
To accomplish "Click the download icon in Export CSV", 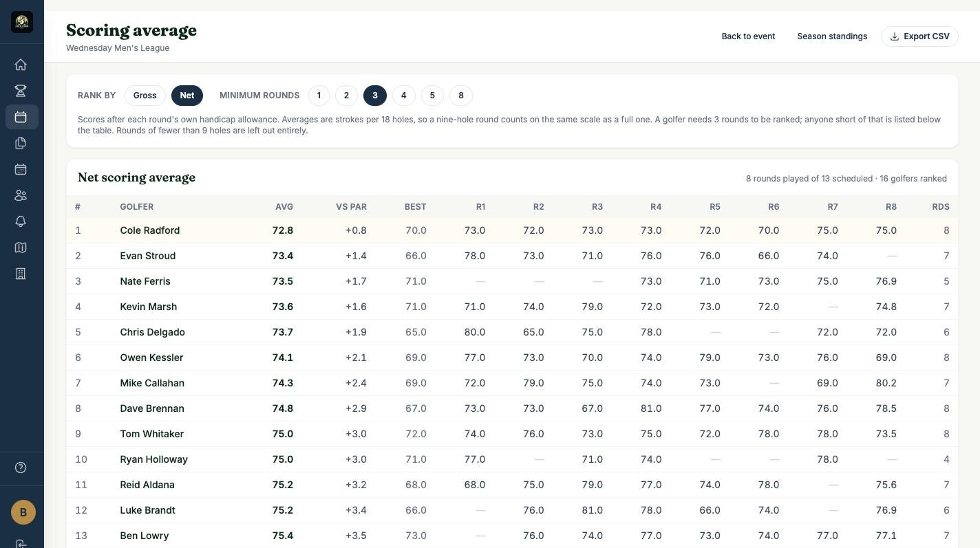I will tap(895, 36).
